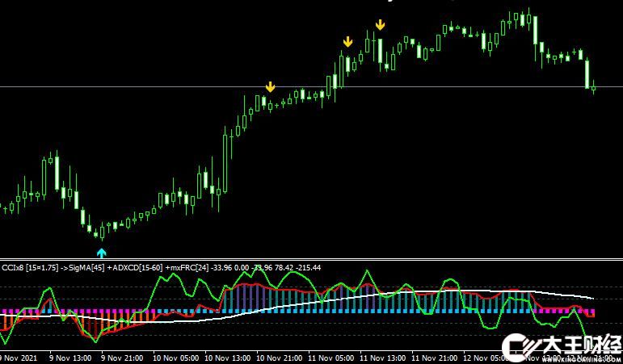Click the cyan buy arrow below the candles
623x364 pixels.
(102, 253)
